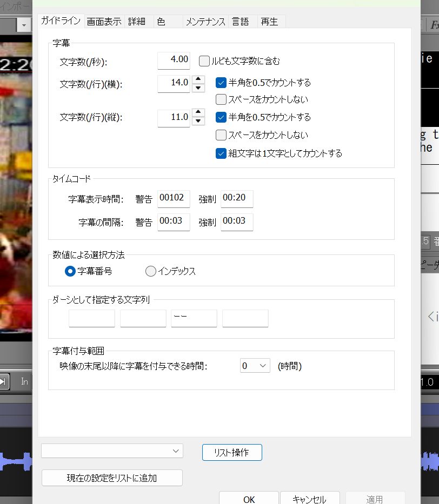Open the メンテナンス tab
Image resolution: width=439 pixels, height=504 pixels.
pyautogui.click(x=205, y=22)
